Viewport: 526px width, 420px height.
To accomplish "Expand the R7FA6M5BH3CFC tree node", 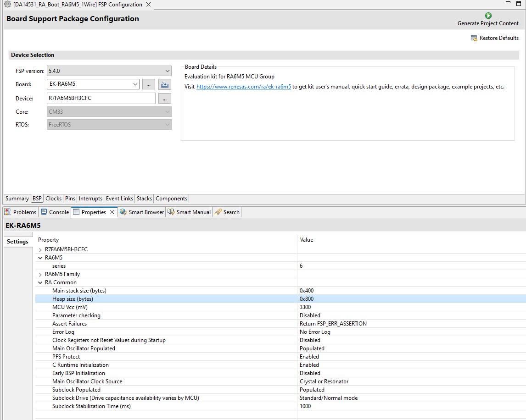I will click(x=40, y=250).
